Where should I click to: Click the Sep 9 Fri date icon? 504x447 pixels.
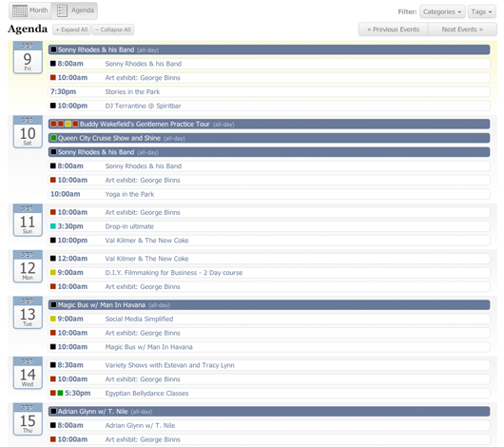click(x=28, y=58)
